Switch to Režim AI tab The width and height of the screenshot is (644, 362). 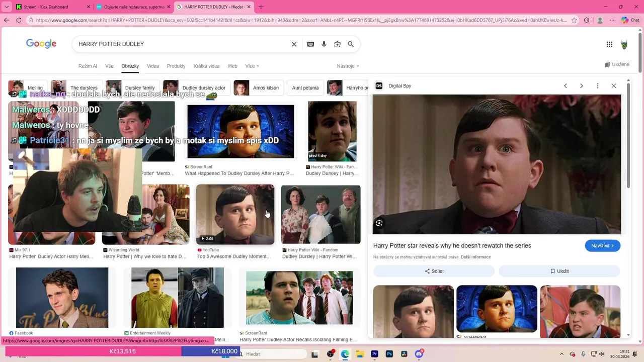(88, 66)
